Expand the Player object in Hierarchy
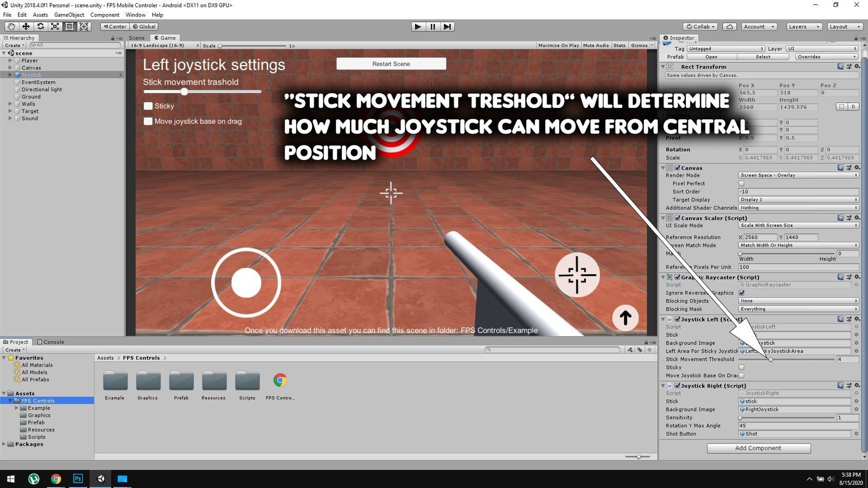Image resolution: width=868 pixels, height=488 pixels. 10,61
